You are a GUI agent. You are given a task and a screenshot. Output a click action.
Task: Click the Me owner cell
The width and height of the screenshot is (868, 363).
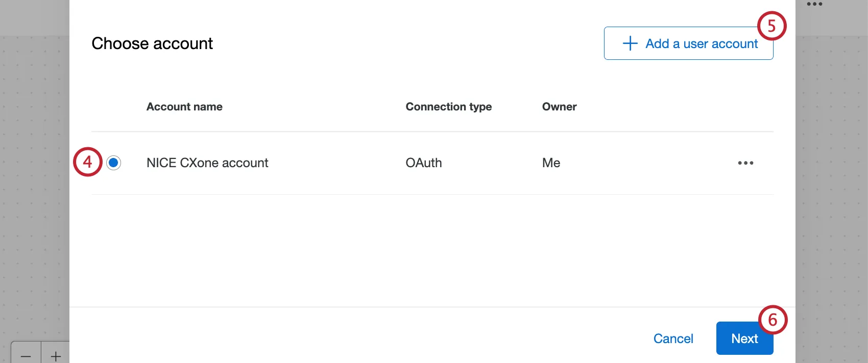click(551, 163)
